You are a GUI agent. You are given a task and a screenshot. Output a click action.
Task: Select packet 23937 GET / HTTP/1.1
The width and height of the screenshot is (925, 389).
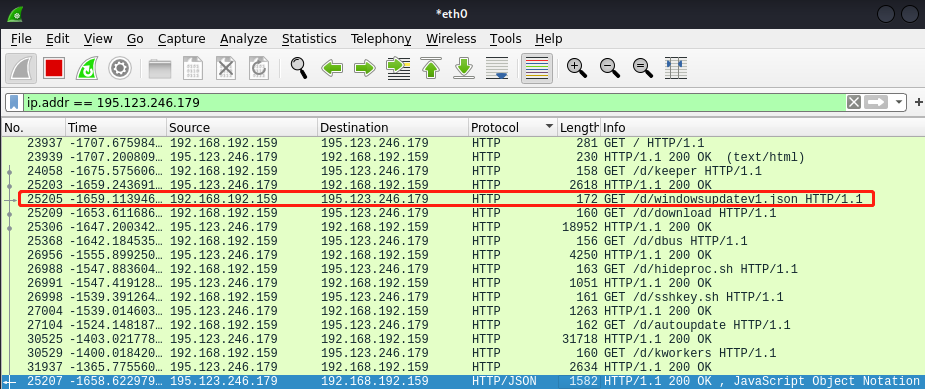(462, 143)
